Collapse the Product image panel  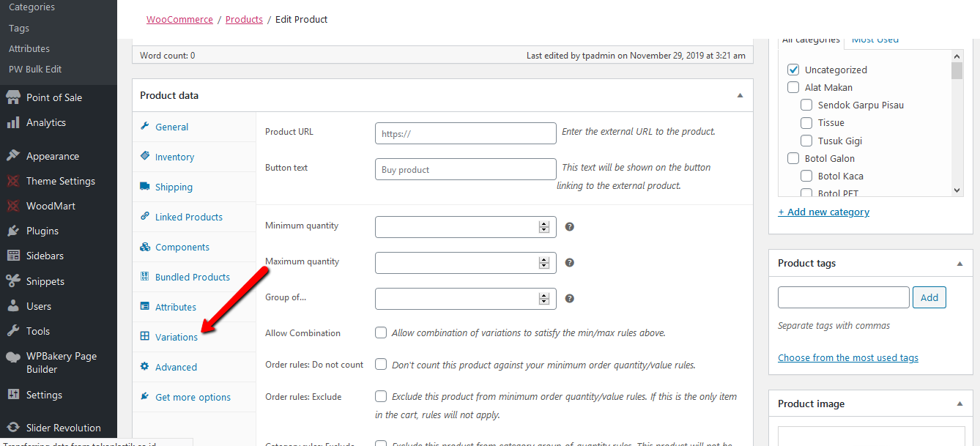(x=959, y=404)
